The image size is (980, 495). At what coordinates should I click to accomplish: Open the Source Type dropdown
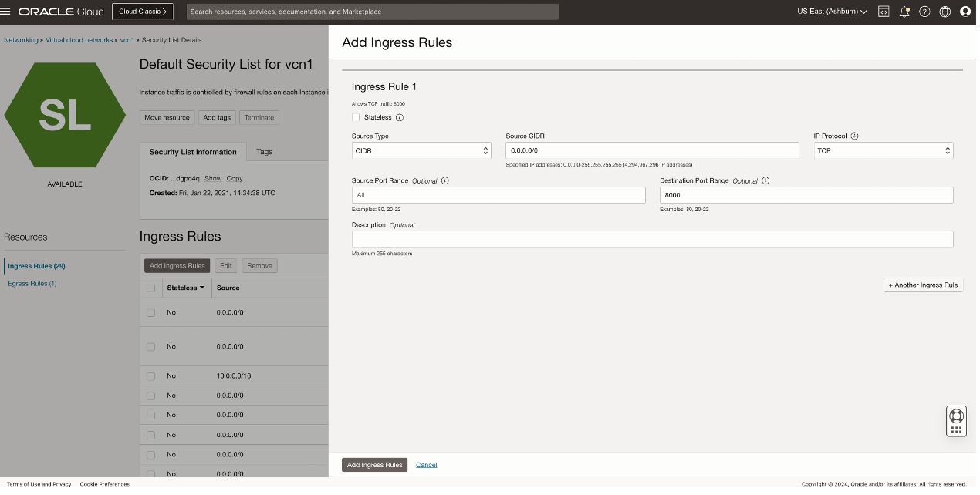click(x=421, y=151)
